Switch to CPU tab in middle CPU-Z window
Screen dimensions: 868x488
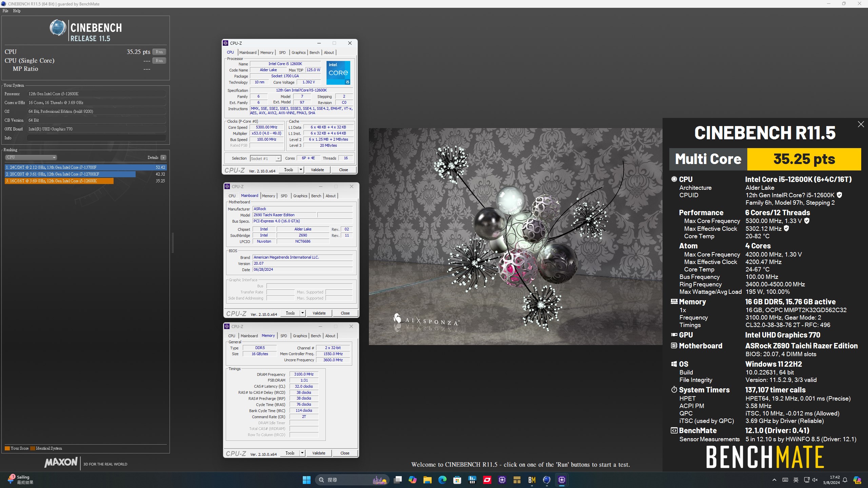232,196
